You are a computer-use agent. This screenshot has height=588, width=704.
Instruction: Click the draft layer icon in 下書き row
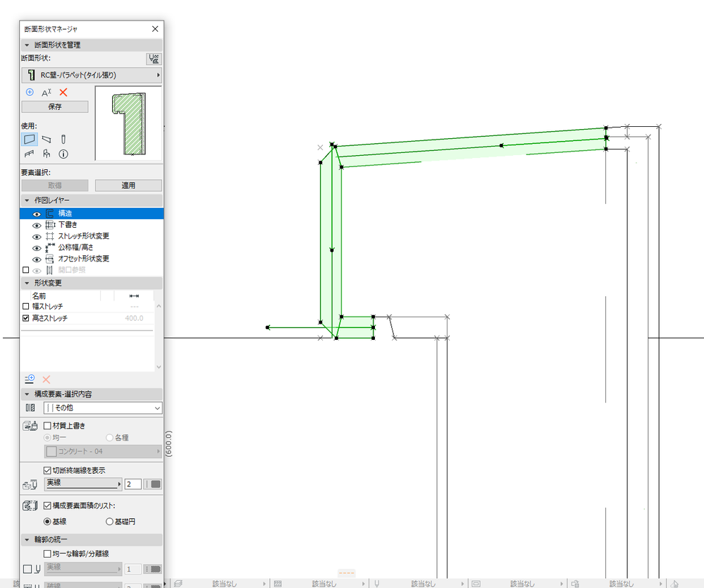coord(50,225)
